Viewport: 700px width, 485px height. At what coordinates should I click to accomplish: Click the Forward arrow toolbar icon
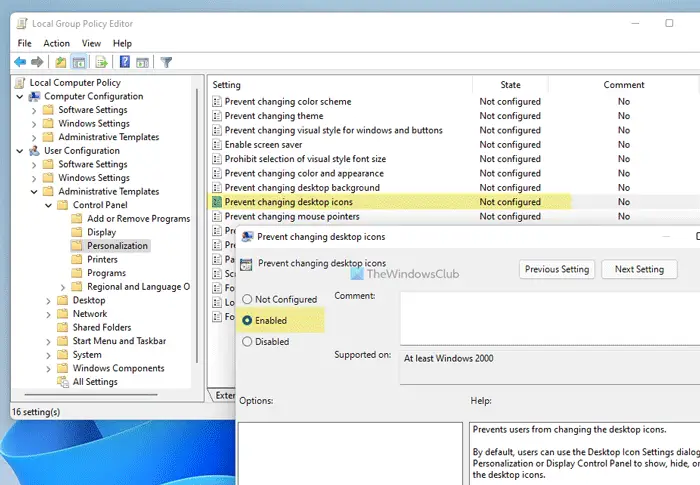point(37,62)
